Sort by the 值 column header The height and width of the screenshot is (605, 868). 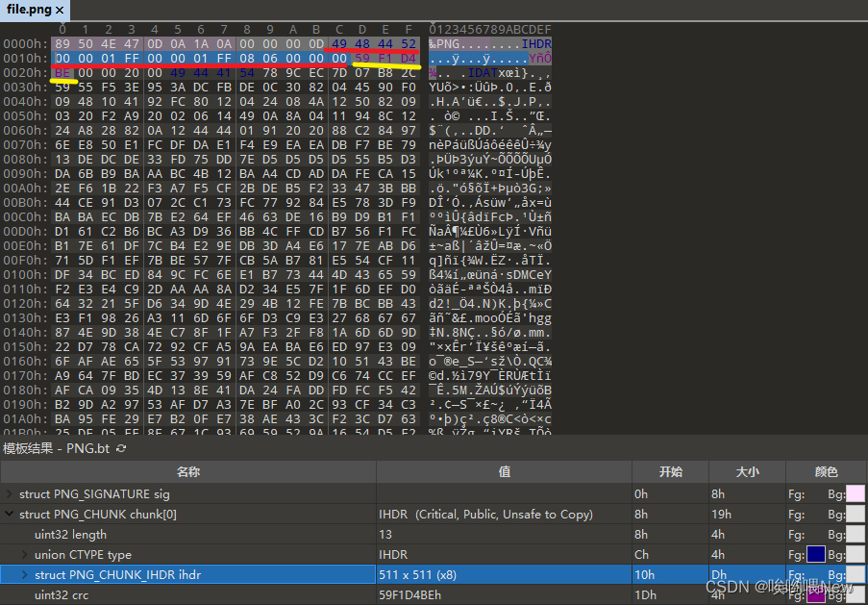502,470
